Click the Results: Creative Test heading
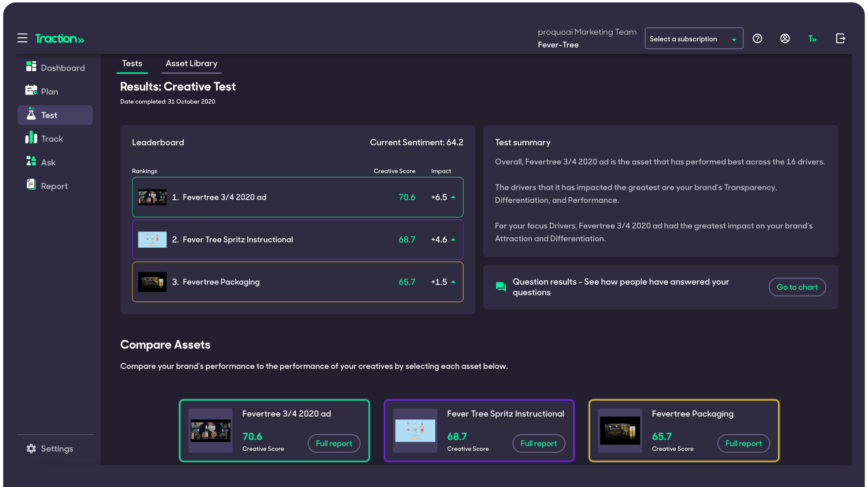 (x=178, y=87)
